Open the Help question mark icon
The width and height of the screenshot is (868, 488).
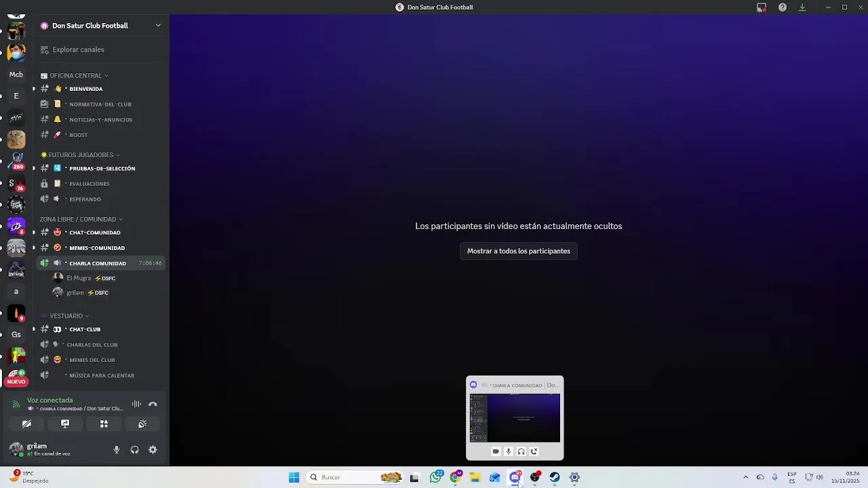tap(783, 7)
